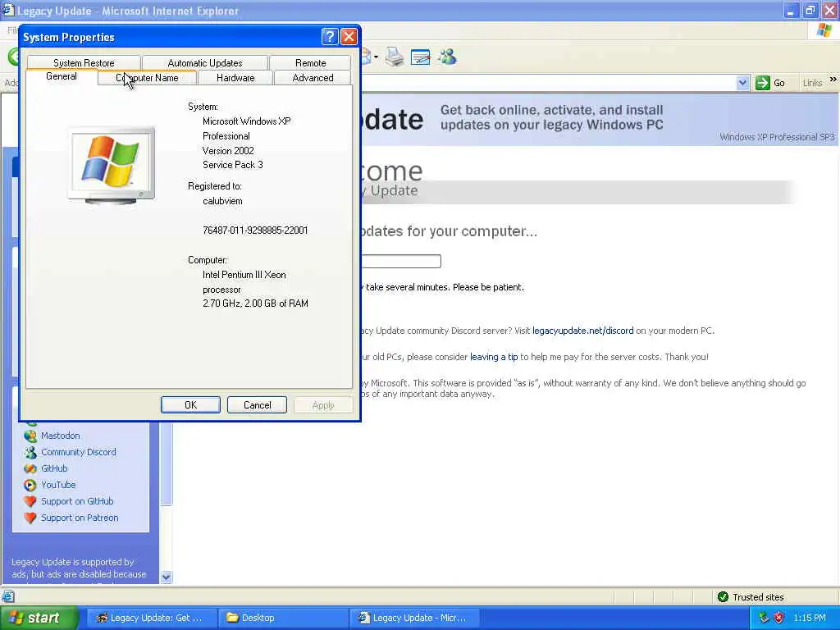Open the Hardware tab
Screen dimensions: 840x630
pos(235,78)
